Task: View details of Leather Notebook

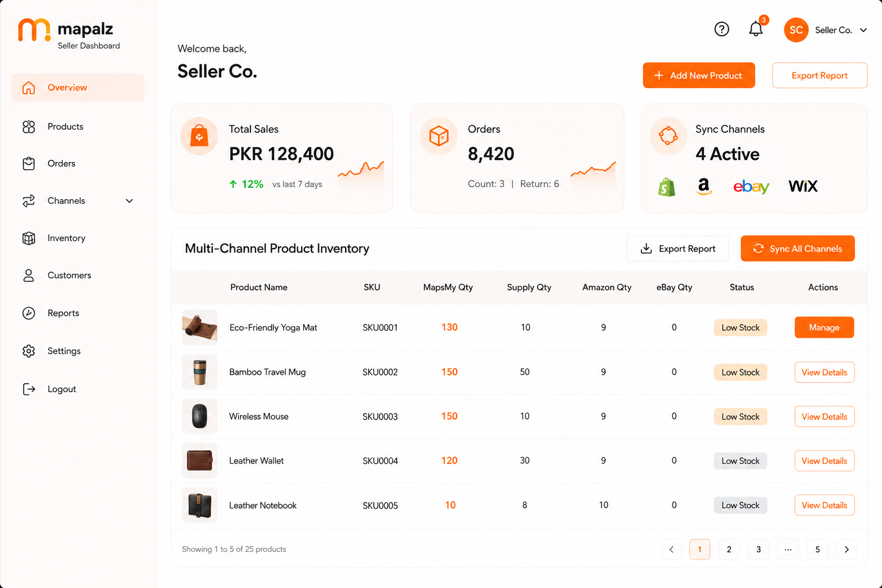Action: coord(825,505)
